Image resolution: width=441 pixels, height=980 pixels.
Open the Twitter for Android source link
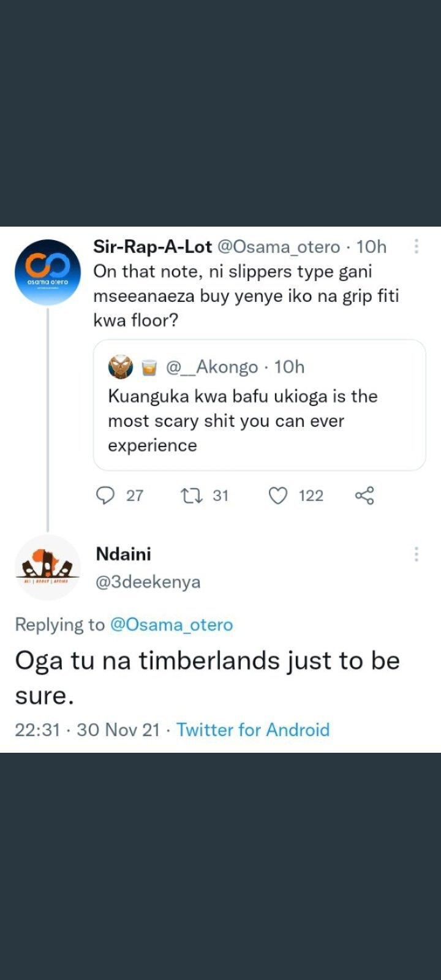tap(253, 729)
